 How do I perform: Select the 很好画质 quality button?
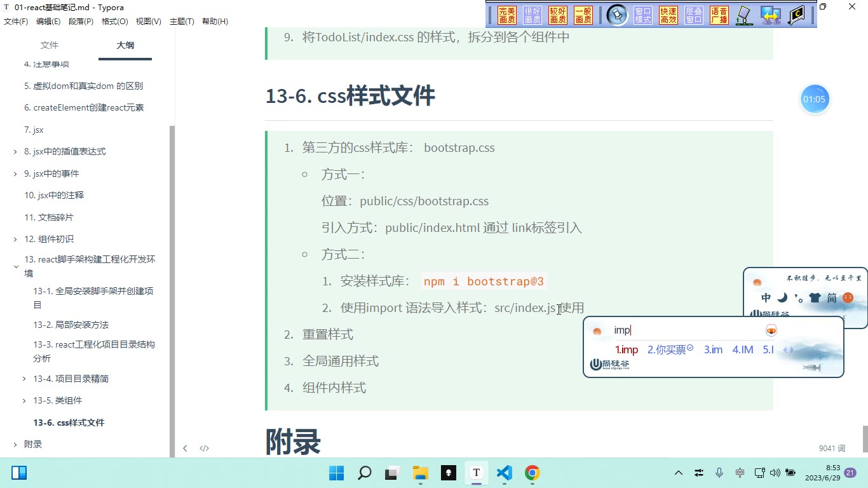pos(532,15)
